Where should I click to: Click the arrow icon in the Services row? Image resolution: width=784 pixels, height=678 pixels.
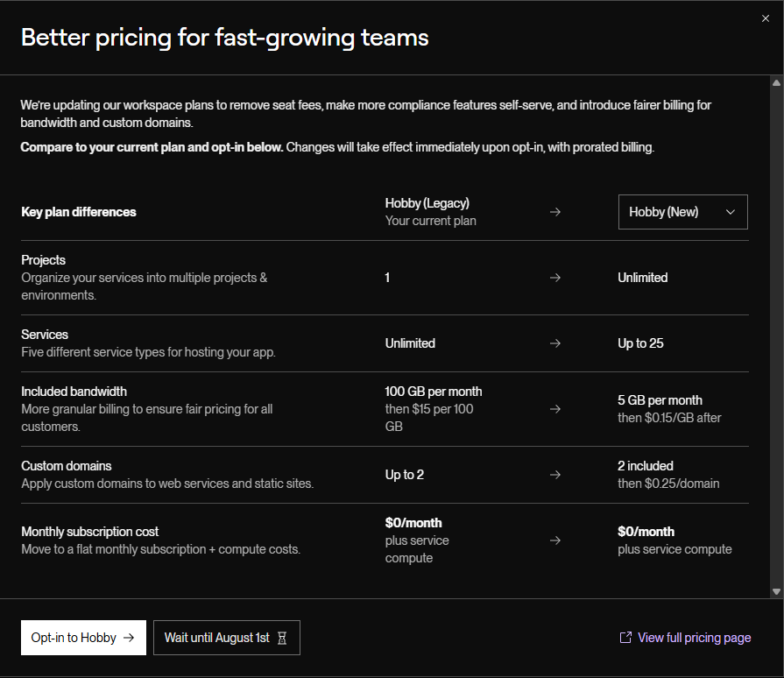(x=555, y=343)
